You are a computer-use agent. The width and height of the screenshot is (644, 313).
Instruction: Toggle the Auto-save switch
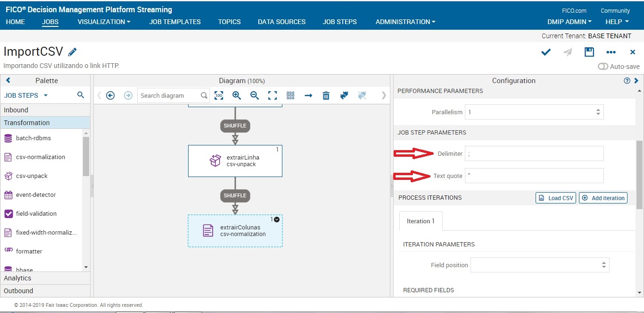pos(603,67)
